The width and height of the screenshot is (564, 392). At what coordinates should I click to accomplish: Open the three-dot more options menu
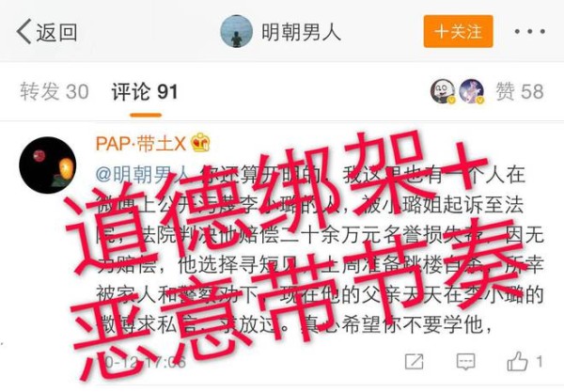[529, 32]
